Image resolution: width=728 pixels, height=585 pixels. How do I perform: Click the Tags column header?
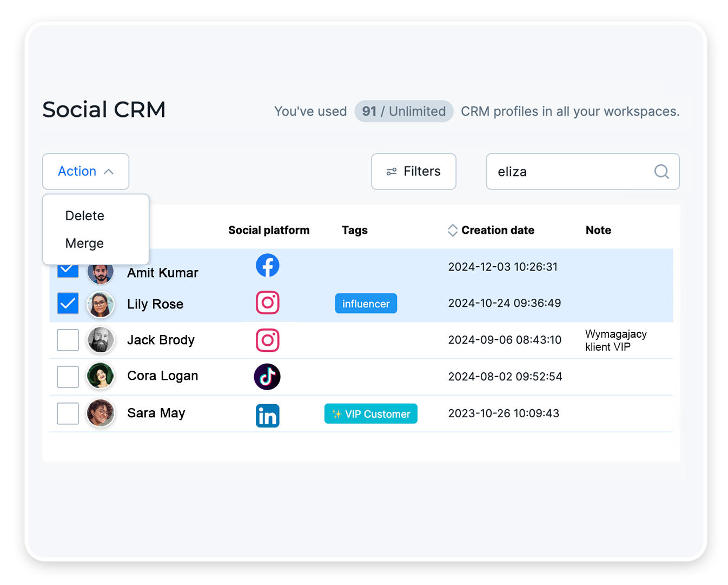[355, 230]
